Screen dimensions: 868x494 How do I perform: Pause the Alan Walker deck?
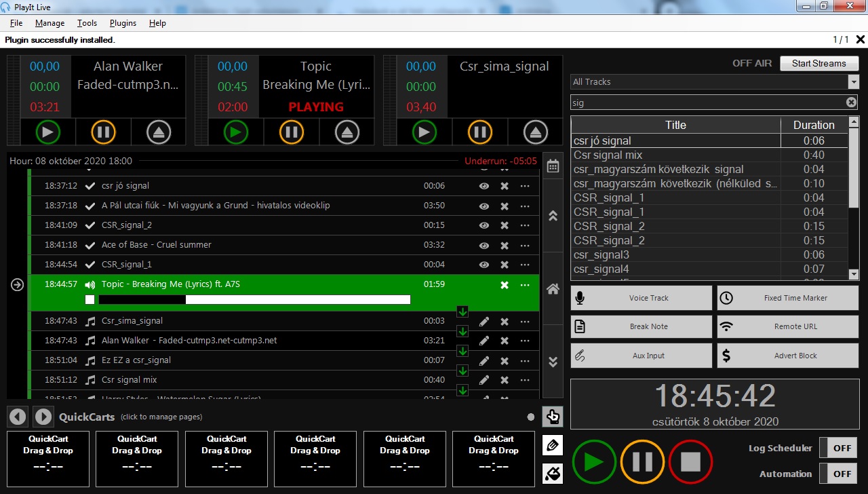(103, 132)
